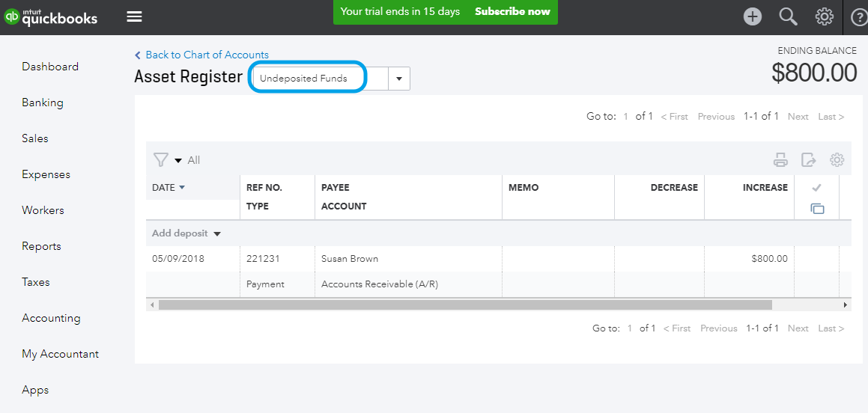Click the QuickBooks logo icon
868x413 pixels.
[x=12, y=17]
